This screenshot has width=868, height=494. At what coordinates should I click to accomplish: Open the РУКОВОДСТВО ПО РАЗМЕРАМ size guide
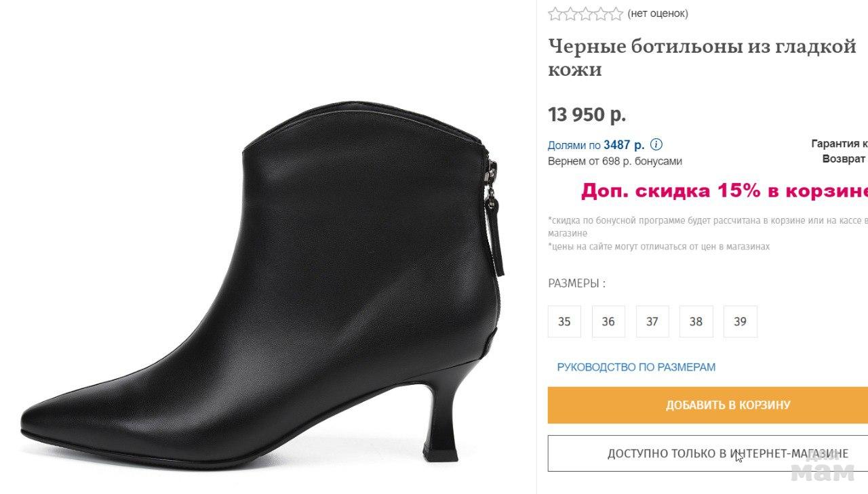636,367
